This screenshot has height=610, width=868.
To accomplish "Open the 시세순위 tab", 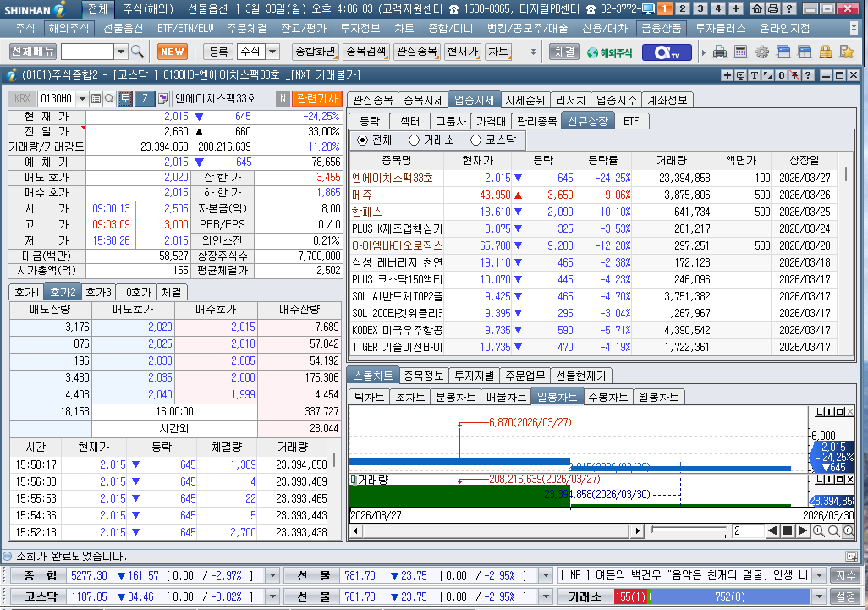I will pyautogui.click(x=525, y=100).
